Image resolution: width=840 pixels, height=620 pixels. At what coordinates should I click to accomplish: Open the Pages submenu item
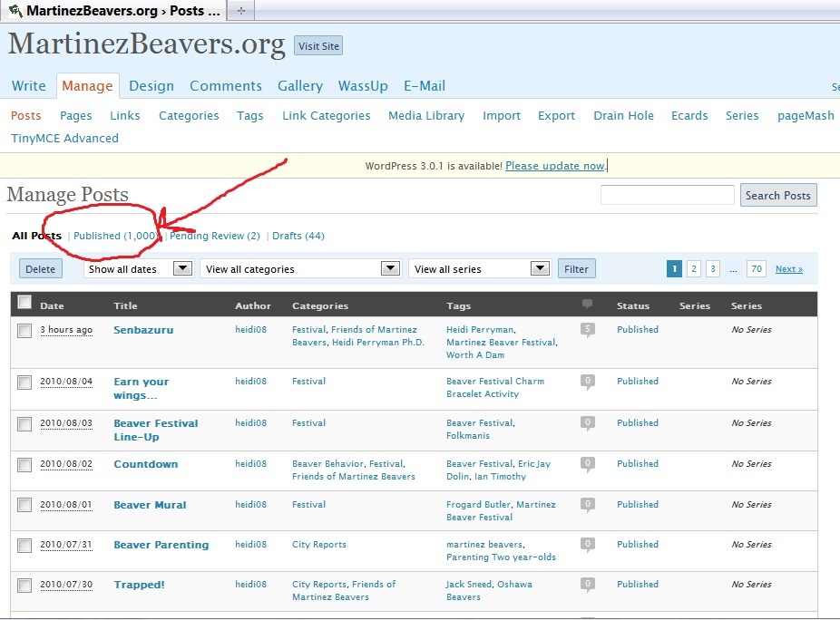coord(76,116)
